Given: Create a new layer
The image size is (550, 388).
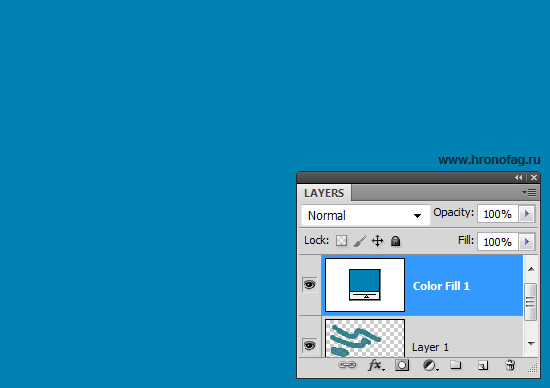Looking at the screenshot, I should [483, 365].
